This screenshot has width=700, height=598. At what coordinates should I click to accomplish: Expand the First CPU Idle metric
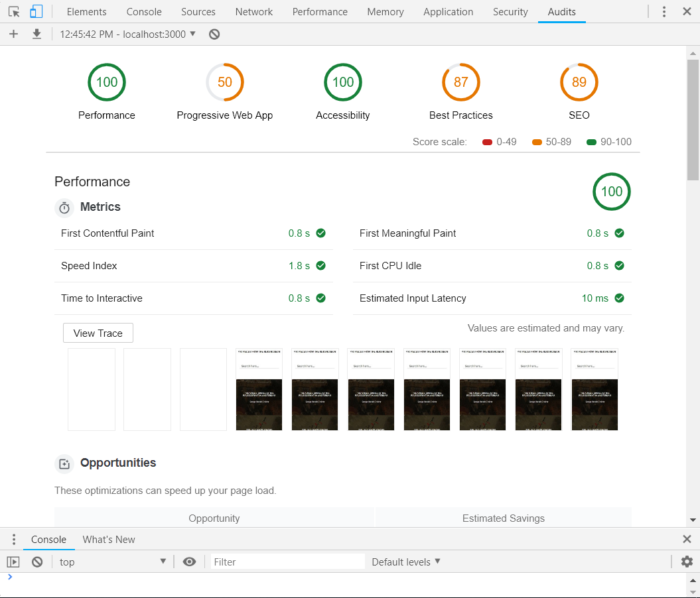tap(492, 266)
